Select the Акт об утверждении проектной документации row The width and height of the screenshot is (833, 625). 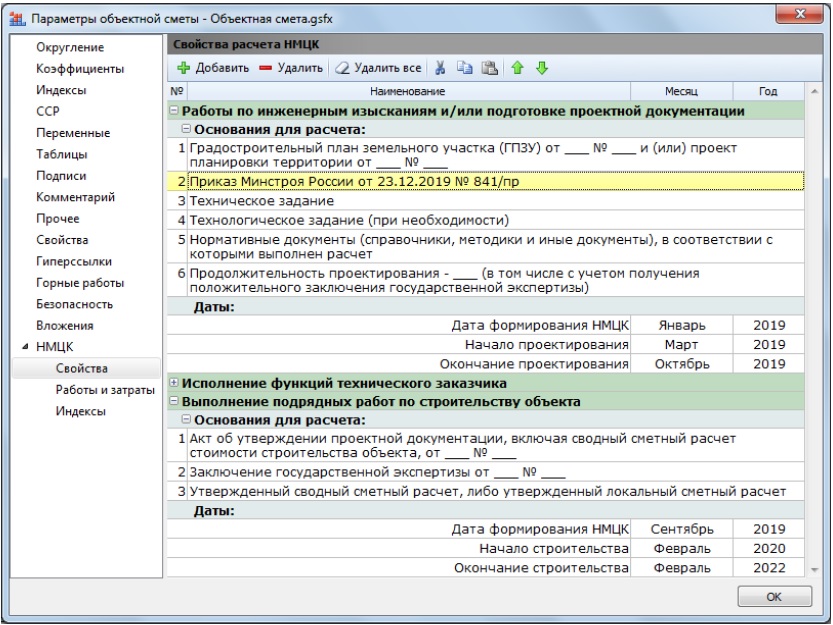486,445
